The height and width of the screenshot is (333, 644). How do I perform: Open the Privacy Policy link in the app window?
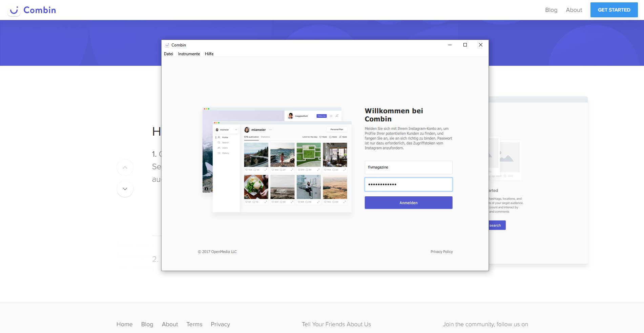point(441,252)
